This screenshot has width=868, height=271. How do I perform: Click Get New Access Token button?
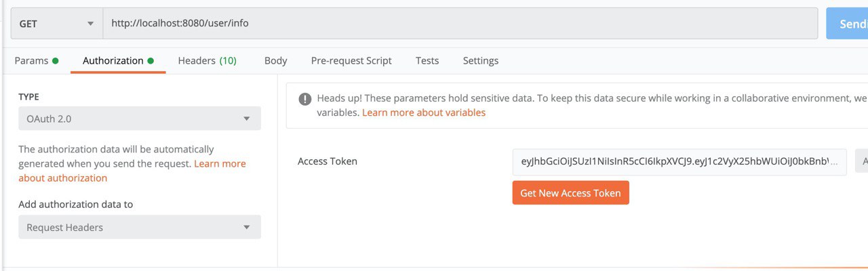pyautogui.click(x=570, y=193)
